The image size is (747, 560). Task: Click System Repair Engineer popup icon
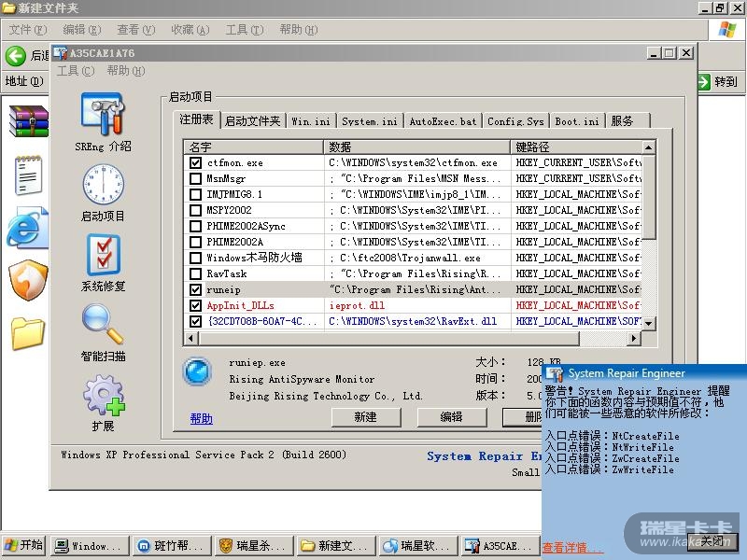coord(554,374)
